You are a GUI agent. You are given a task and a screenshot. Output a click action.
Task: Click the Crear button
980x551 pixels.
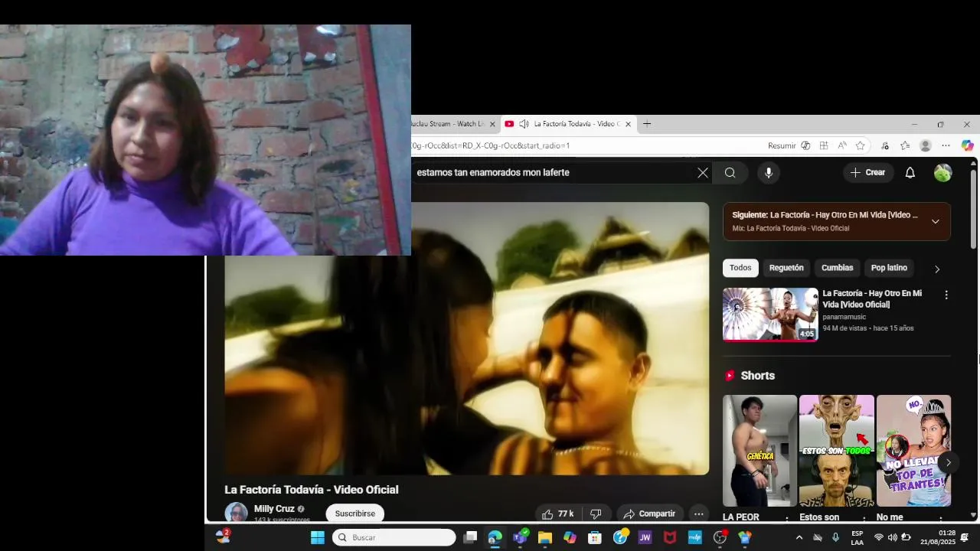pyautogui.click(x=867, y=173)
